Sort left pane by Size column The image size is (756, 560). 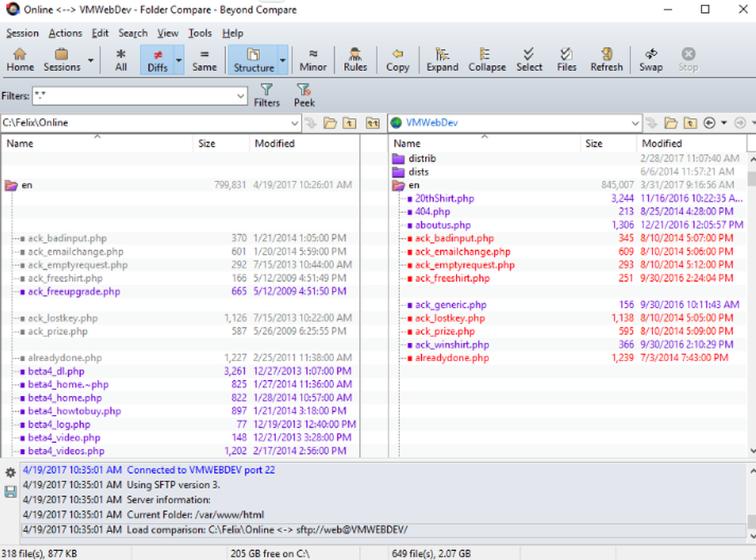click(222, 143)
